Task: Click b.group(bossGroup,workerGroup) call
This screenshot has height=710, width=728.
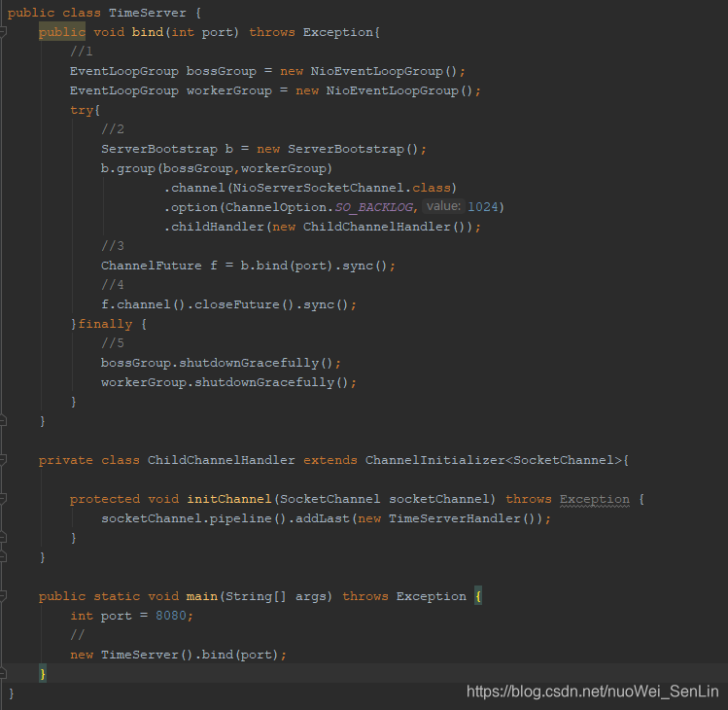Action: tap(217, 168)
